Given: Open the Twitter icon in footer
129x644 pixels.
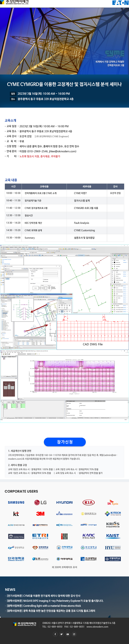Looking at the screenshot, I should click(61, 634).
